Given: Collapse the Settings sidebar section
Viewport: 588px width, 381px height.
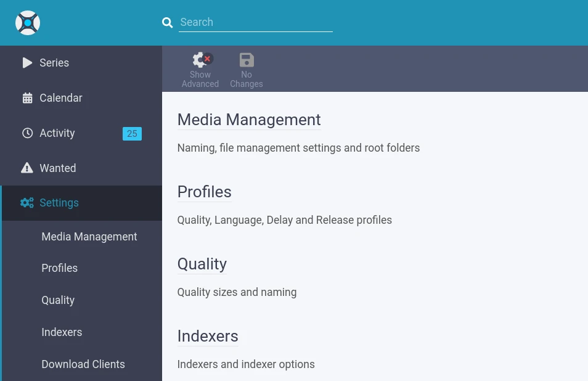Looking at the screenshot, I should [59, 203].
